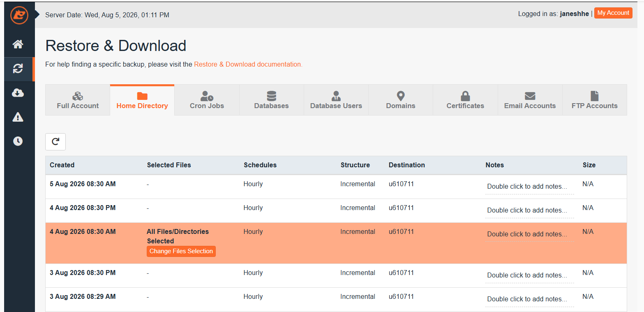Image resolution: width=644 pixels, height=312 pixels.
Task: Switch to the Databases tab
Action: point(271,100)
